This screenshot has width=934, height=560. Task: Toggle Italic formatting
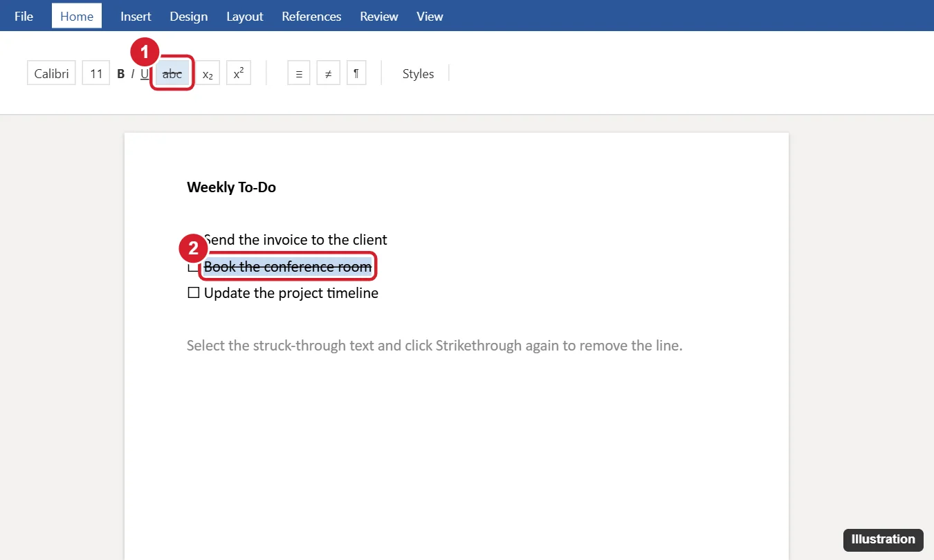point(133,74)
